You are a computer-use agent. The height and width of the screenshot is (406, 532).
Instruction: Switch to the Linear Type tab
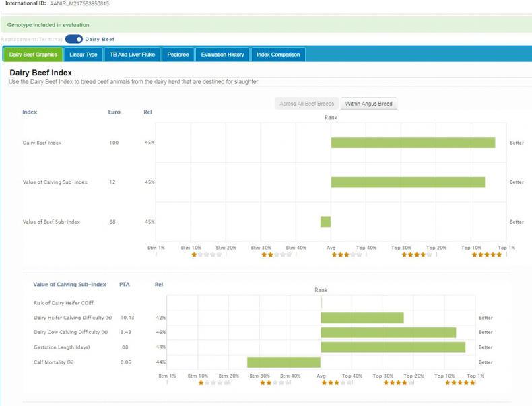pyautogui.click(x=84, y=55)
